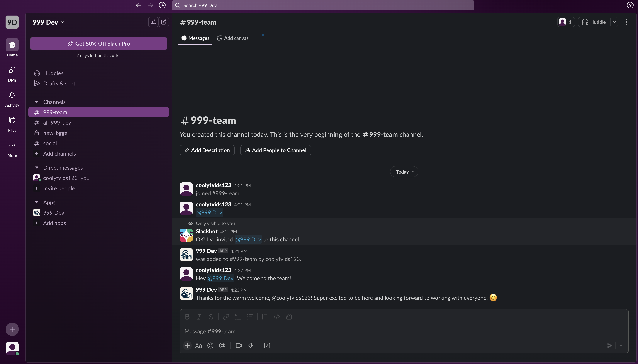Collapse the Direct messages section

(x=37, y=167)
